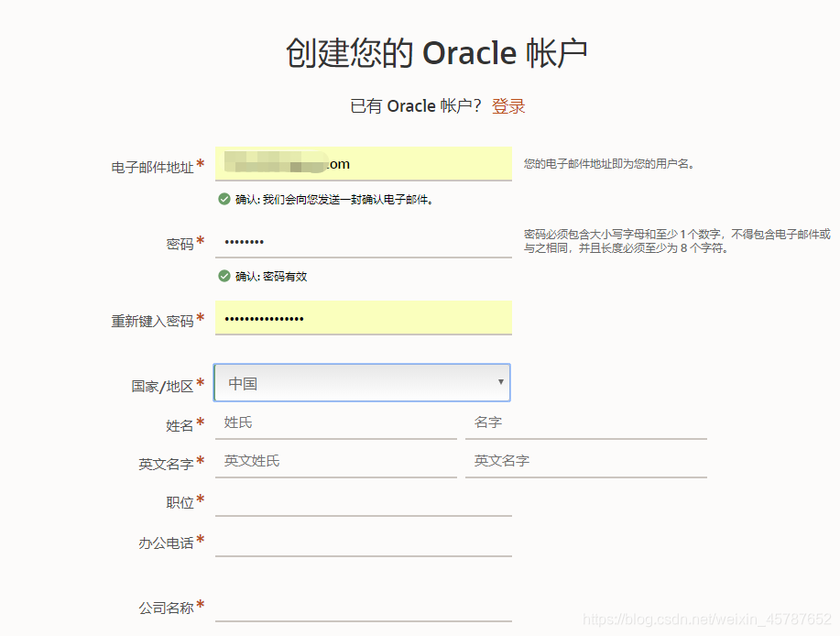Click the 公司名称 company name field
The image size is (840, 636).
[364, 607]
